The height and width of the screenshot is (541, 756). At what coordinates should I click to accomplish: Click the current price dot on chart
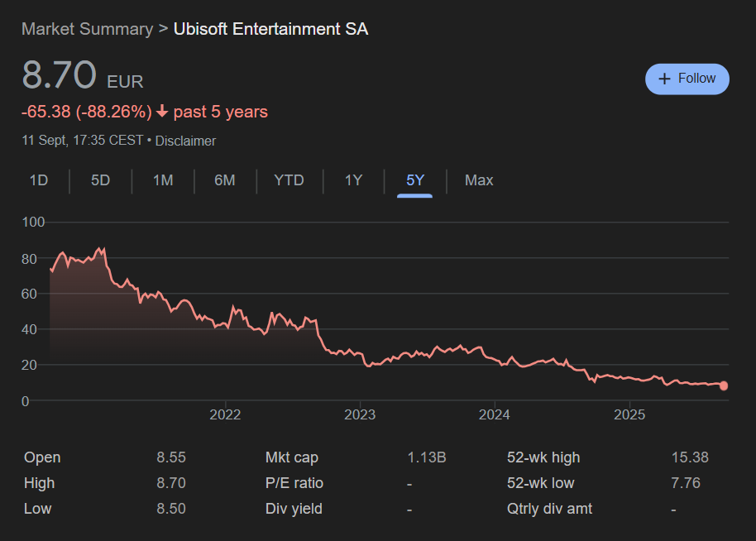point(724,385)
